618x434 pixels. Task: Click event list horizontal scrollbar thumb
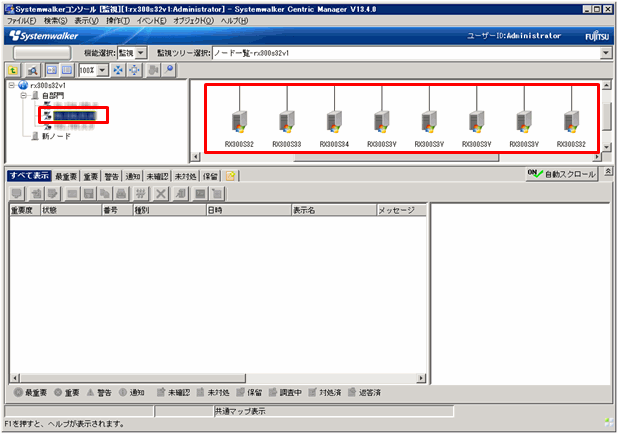(x=133, y=378)
